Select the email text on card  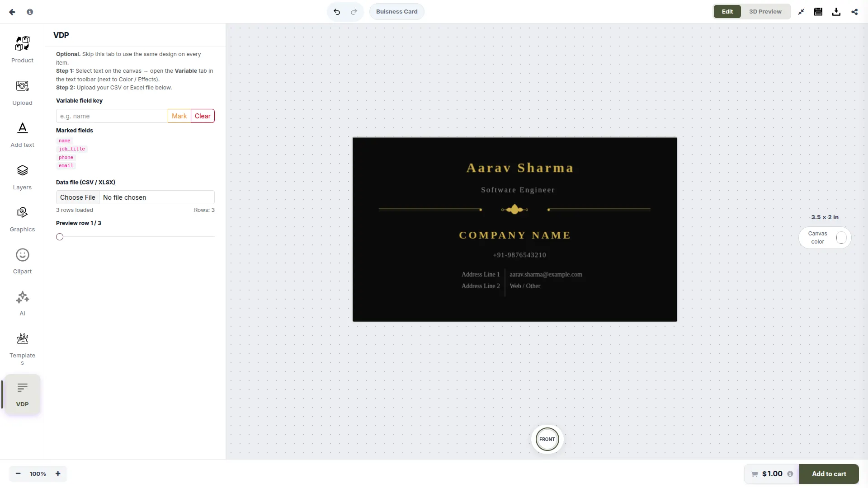tap(546, 275)
